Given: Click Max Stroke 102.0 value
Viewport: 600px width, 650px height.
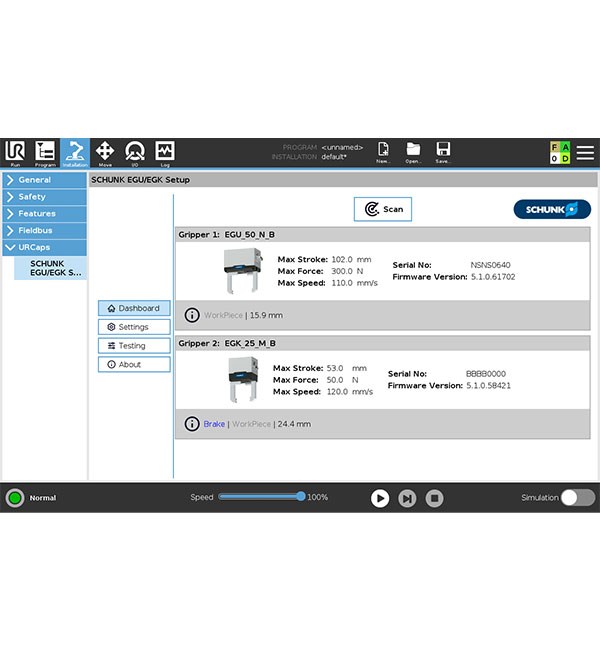Looking at the screenshot, I should (342, 260).
